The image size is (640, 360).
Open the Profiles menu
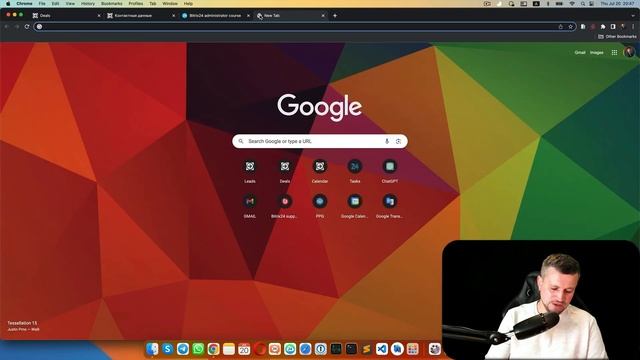point(136,3)
